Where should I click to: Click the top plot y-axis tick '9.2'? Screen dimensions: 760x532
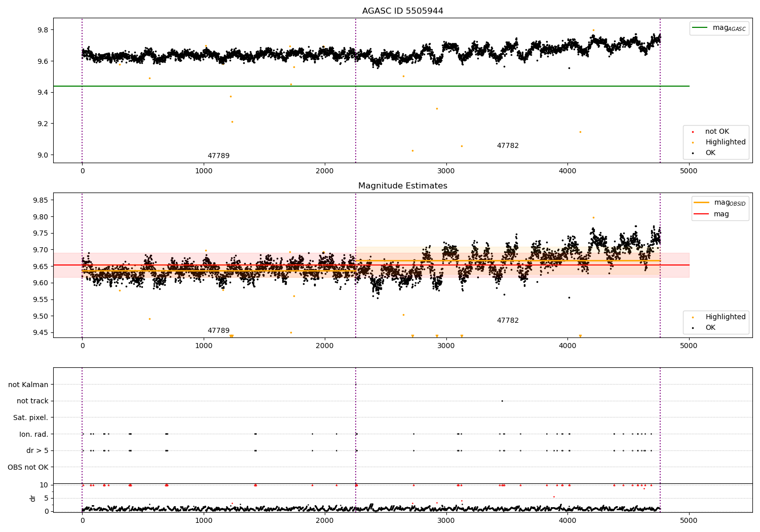pyautogui.click(x=43, y=124)
